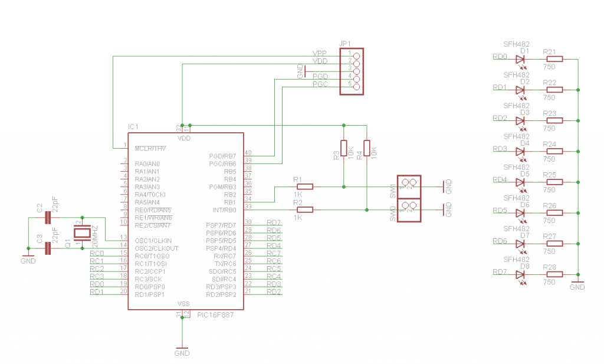Image resolution: width=604 pixels, height=364 pixels.
Task: Click OSC1/CLKIN pin name
Action: point(153,241)
